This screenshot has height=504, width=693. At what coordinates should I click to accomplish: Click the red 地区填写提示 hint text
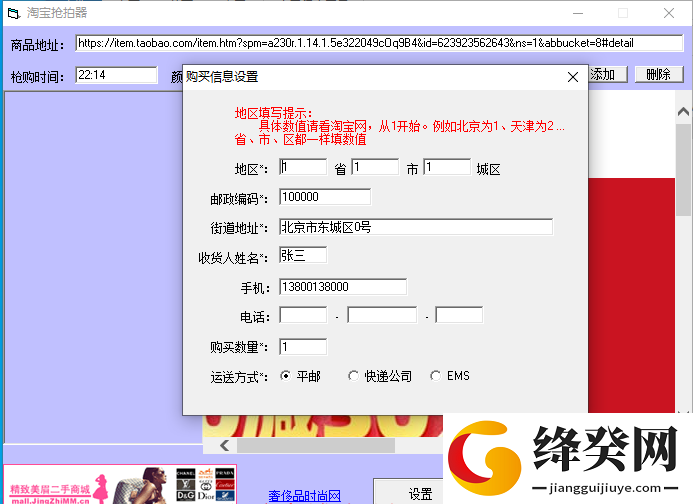(x=400, y=126)
